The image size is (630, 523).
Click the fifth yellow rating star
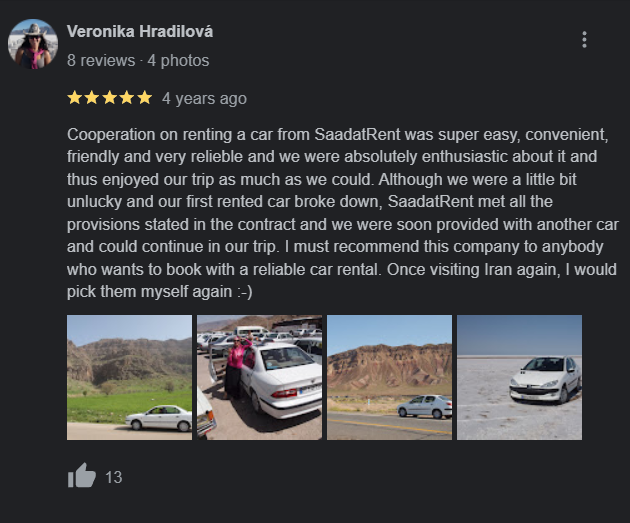145,98
